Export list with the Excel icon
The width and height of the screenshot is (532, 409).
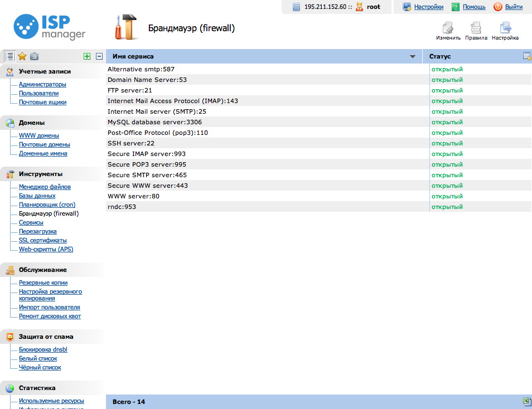(x=526, y=402)
